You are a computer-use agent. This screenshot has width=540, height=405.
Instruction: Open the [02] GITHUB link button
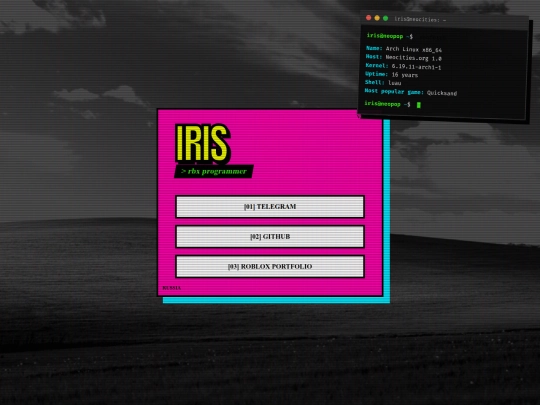(270, 237)
